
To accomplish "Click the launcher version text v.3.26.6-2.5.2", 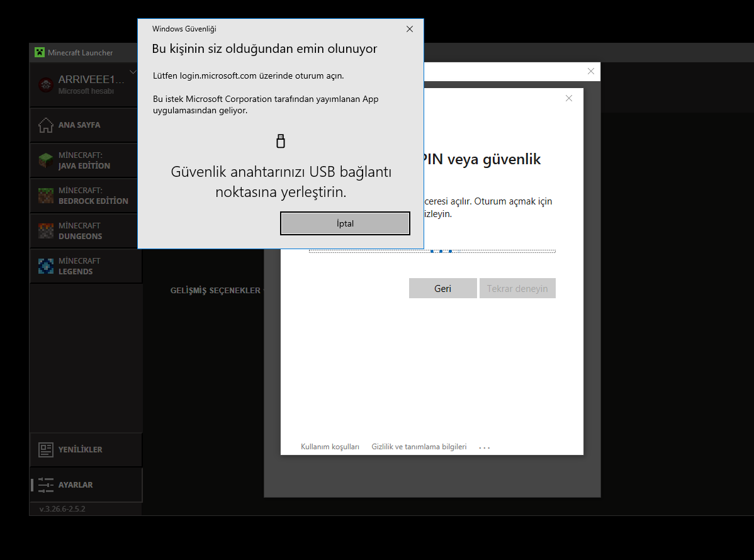I will [x=62, y=508].
